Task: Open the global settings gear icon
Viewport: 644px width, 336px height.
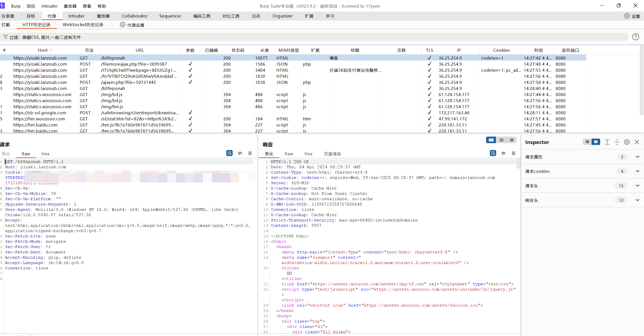Action: point(627,16)
